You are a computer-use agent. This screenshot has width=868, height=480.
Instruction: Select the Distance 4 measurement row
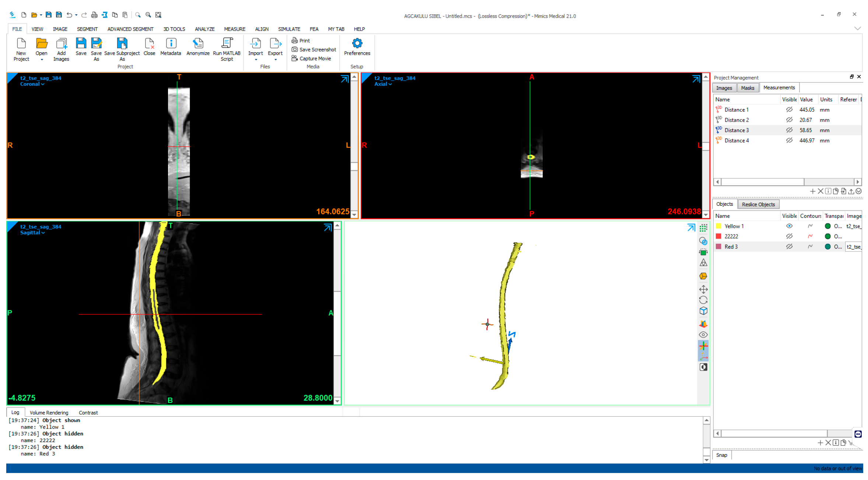tap(736, 141)
